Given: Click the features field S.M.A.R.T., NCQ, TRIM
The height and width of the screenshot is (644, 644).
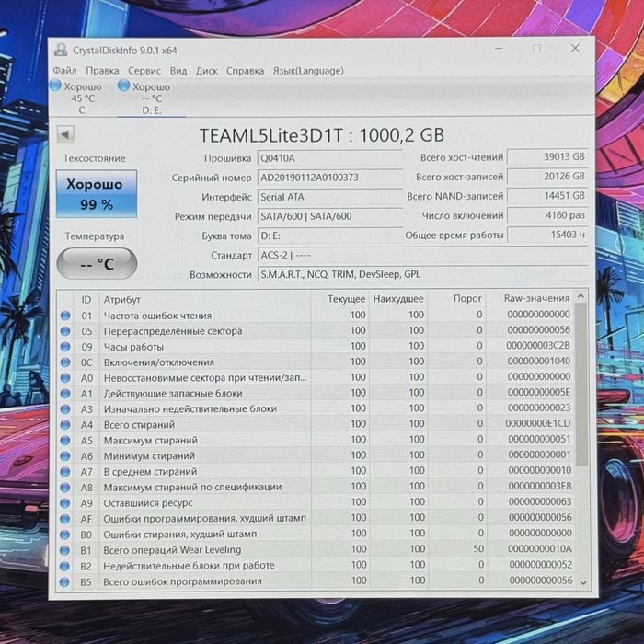Looking at the screenshot, I should [422, 274].
